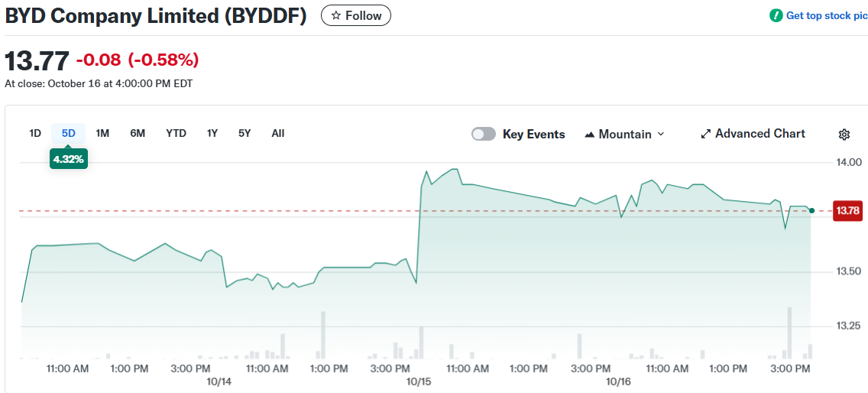The height and width of the screenshot is (393, 868).
Task: Open chart settings gear icon
Action: [x=844, y=135]
